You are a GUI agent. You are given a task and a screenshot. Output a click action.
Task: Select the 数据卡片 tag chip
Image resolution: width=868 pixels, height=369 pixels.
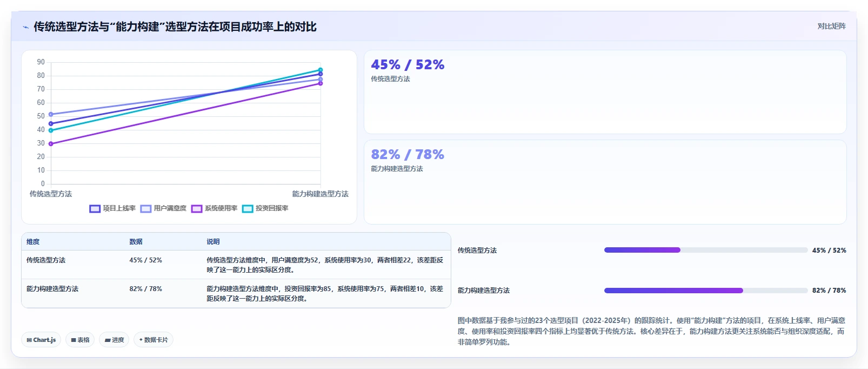coord(153,340)
